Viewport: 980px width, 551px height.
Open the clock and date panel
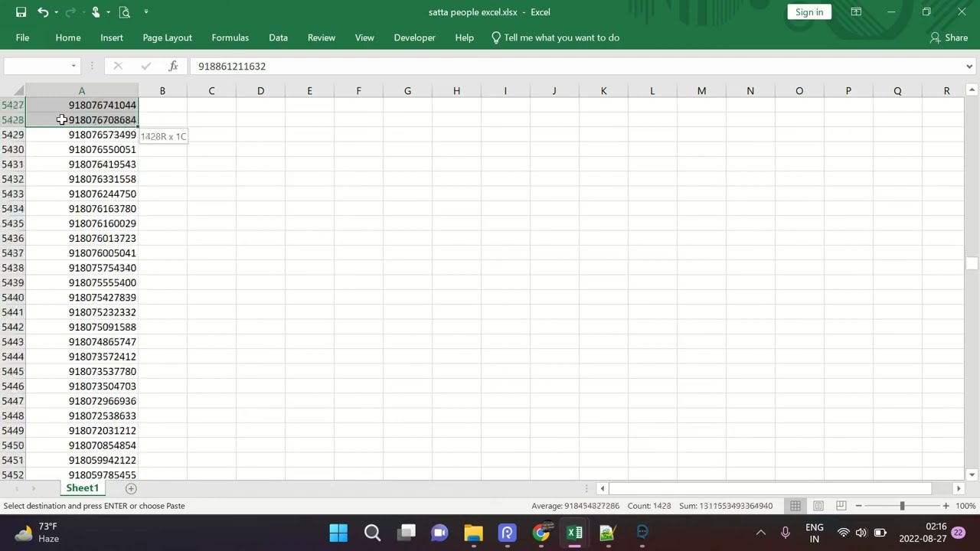pos(936,533)
